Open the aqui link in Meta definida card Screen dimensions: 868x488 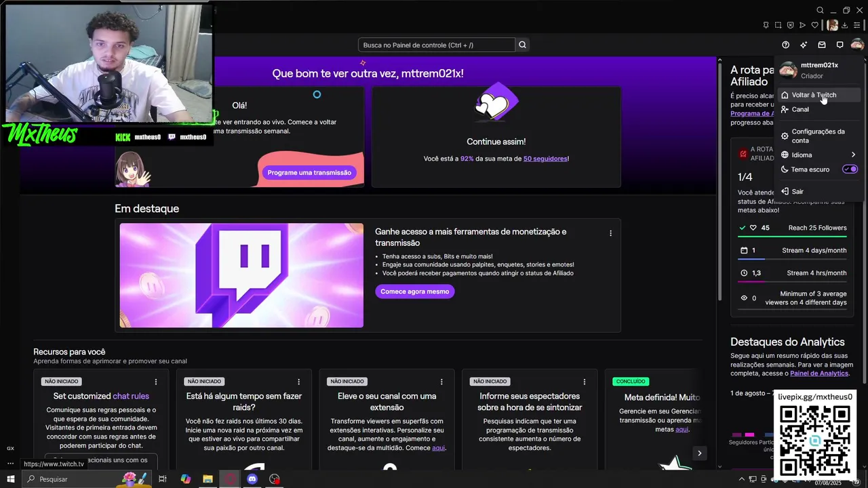click(682, 429)
